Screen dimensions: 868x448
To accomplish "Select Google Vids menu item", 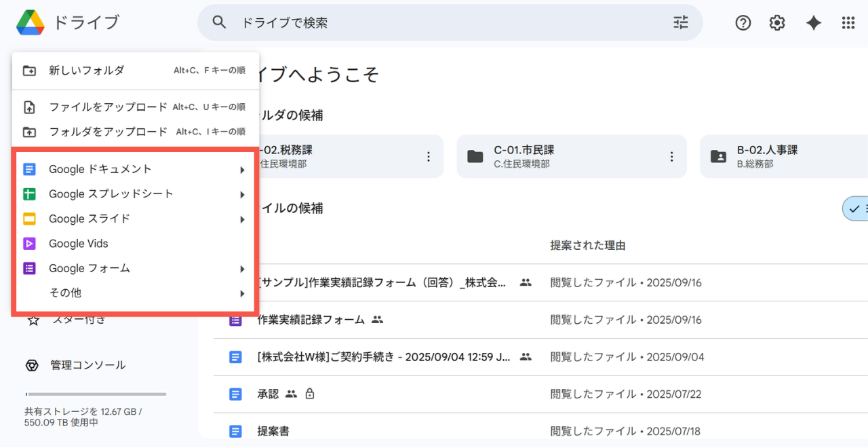I will click(x=136, y=244).
